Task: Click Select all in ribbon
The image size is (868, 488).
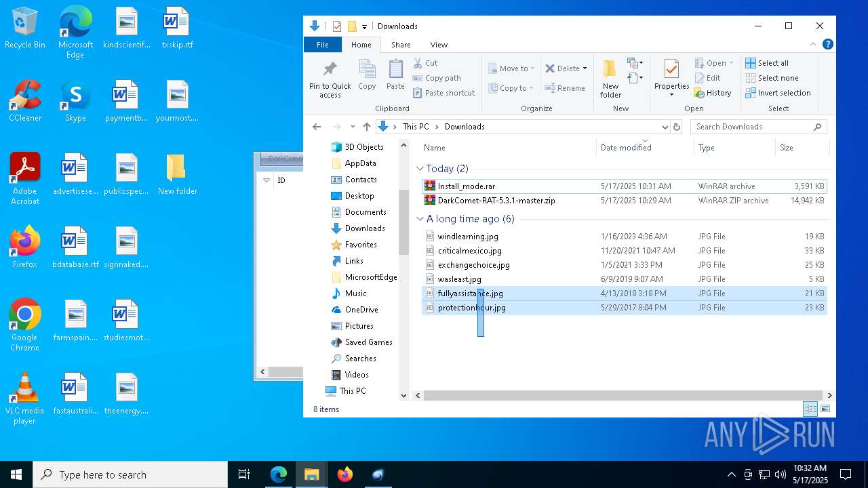Action: 767,63
